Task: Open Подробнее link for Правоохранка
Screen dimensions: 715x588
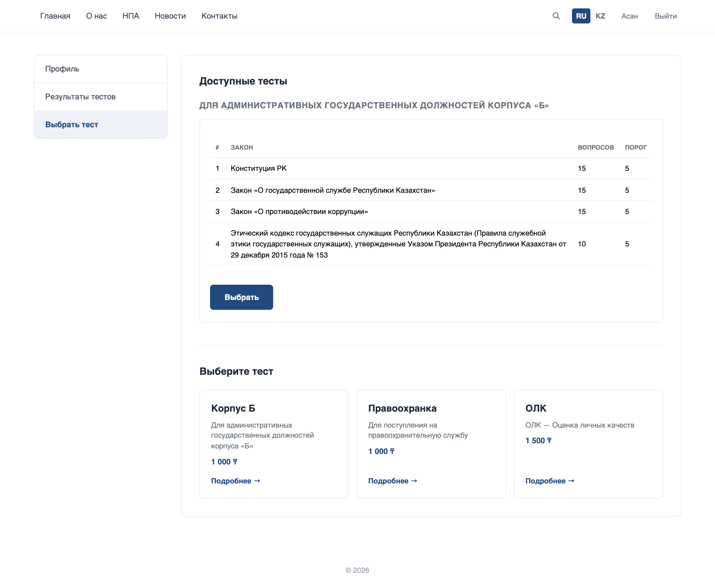Action: [x=393, y=481]
